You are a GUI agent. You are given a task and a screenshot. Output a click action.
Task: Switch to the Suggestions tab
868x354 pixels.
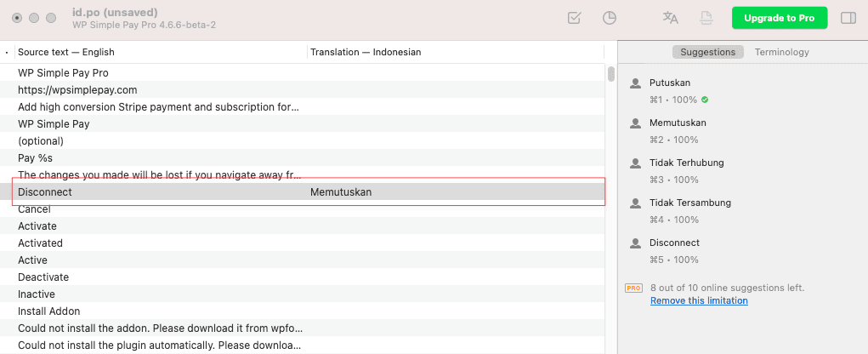pyautogui.click(x=707, y=52)
